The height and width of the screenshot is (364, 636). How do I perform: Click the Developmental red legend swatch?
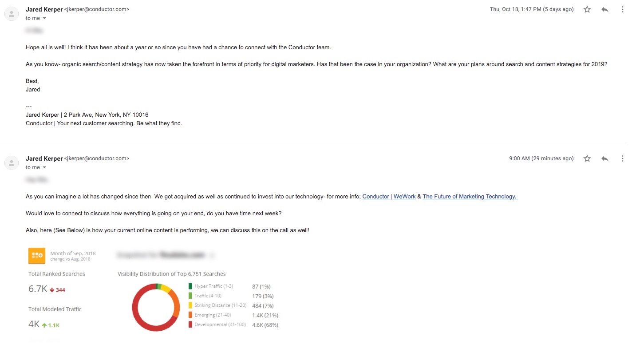[190, 324]
